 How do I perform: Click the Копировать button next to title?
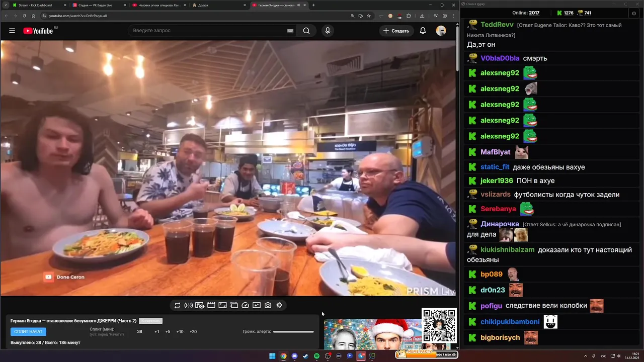tap(150, 321)
